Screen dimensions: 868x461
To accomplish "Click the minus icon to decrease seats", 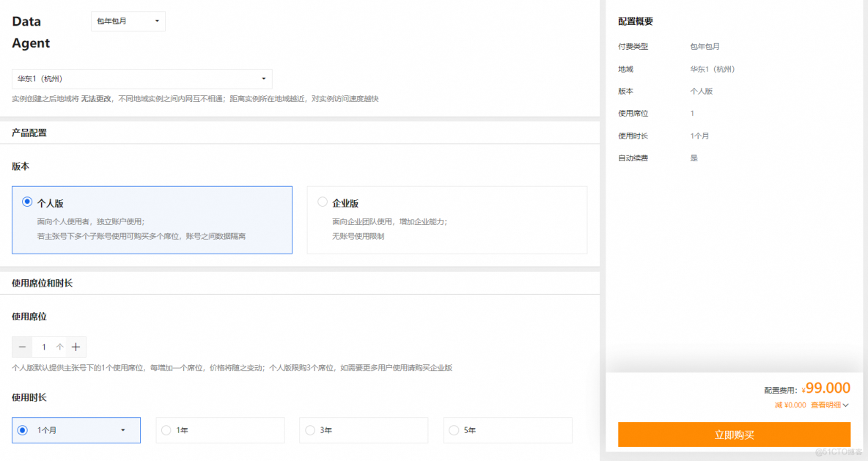I will [22, 346].
